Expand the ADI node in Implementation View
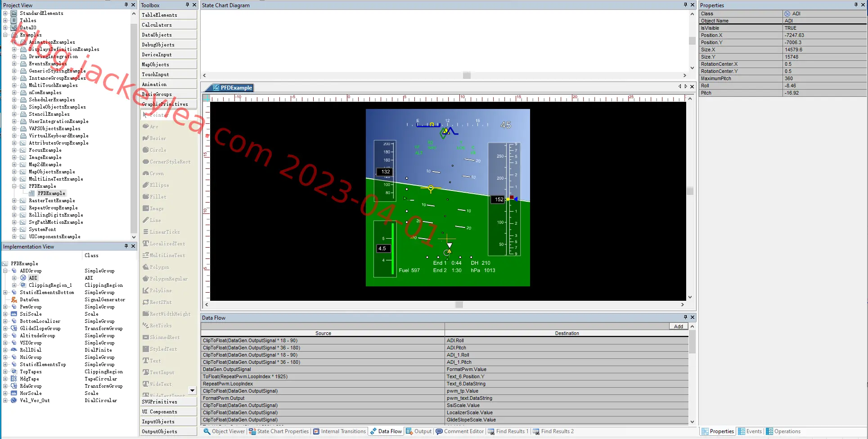This screenshot has width=868, height=439. pyautogui.click(x=14, y=278)
